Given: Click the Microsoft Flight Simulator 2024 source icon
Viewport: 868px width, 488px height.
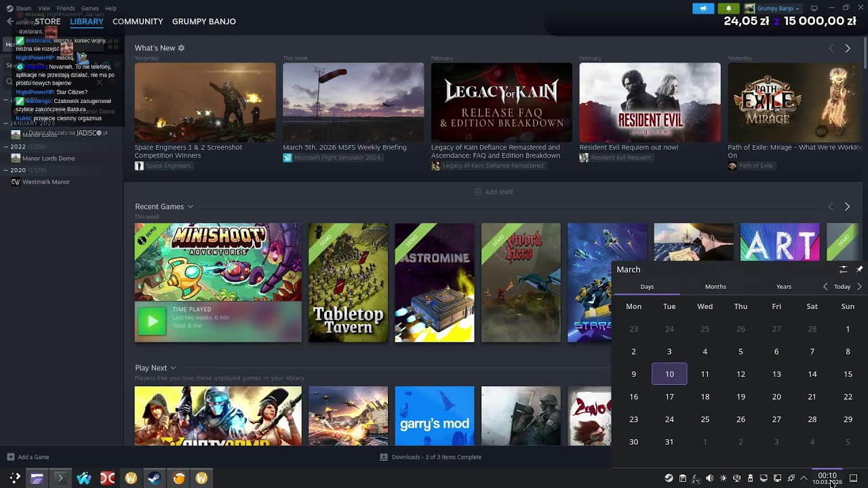Looking at the screenshot, I should (x=288, y=157).
